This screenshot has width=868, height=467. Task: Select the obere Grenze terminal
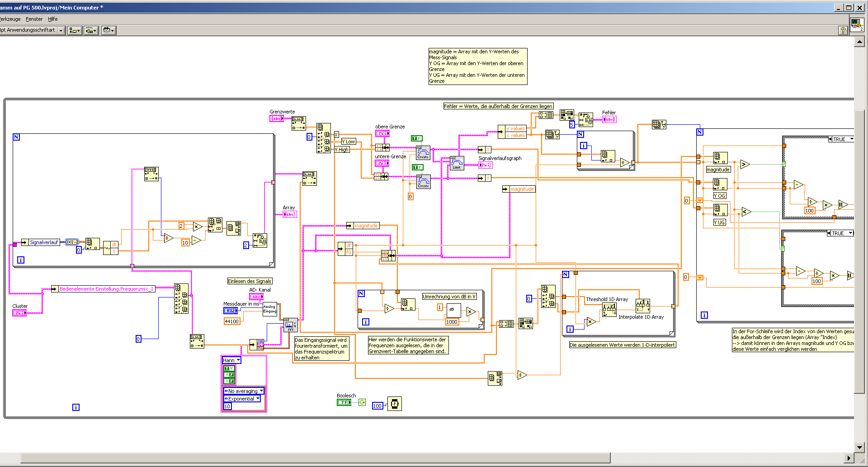click(382, 133)
